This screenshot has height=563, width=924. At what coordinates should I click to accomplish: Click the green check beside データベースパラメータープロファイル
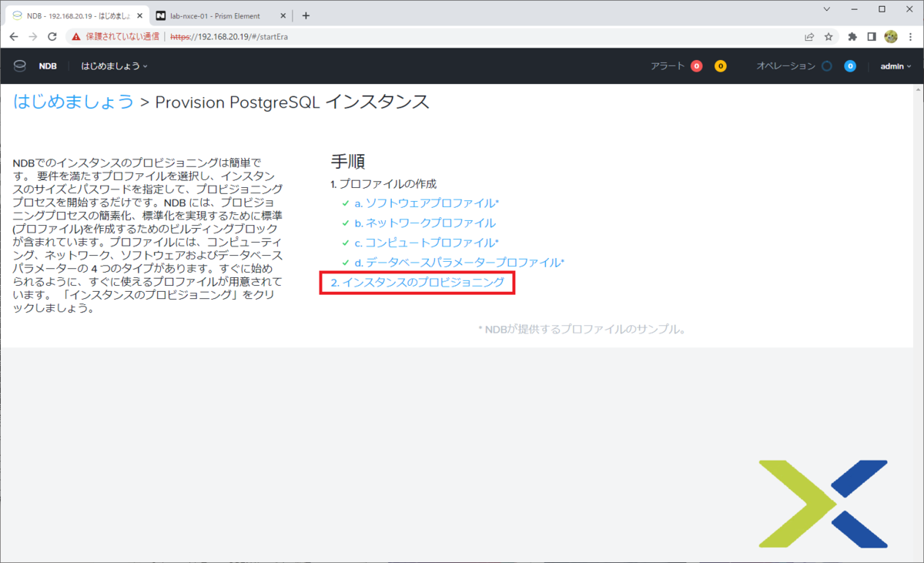tap(346, 263)
